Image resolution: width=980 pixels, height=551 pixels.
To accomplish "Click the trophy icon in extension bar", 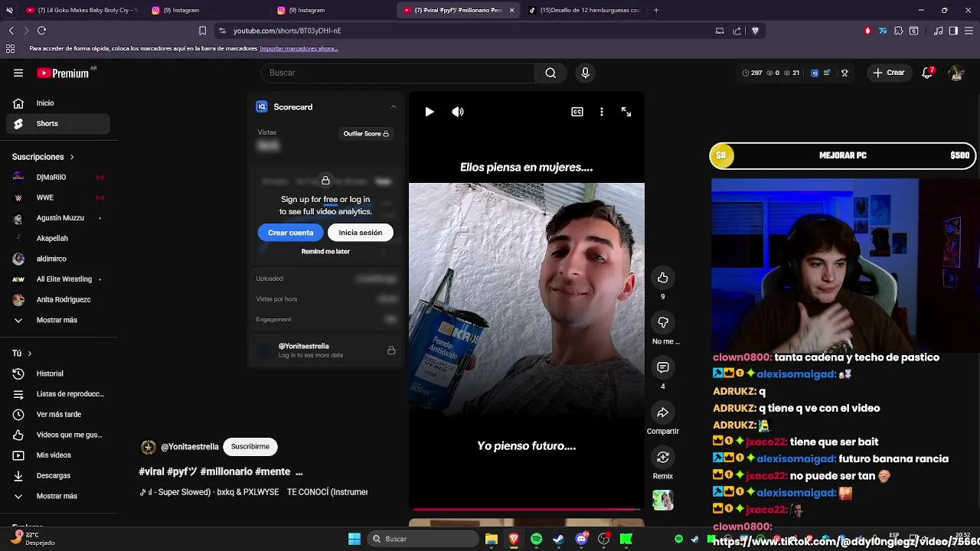I will [844, 73].
